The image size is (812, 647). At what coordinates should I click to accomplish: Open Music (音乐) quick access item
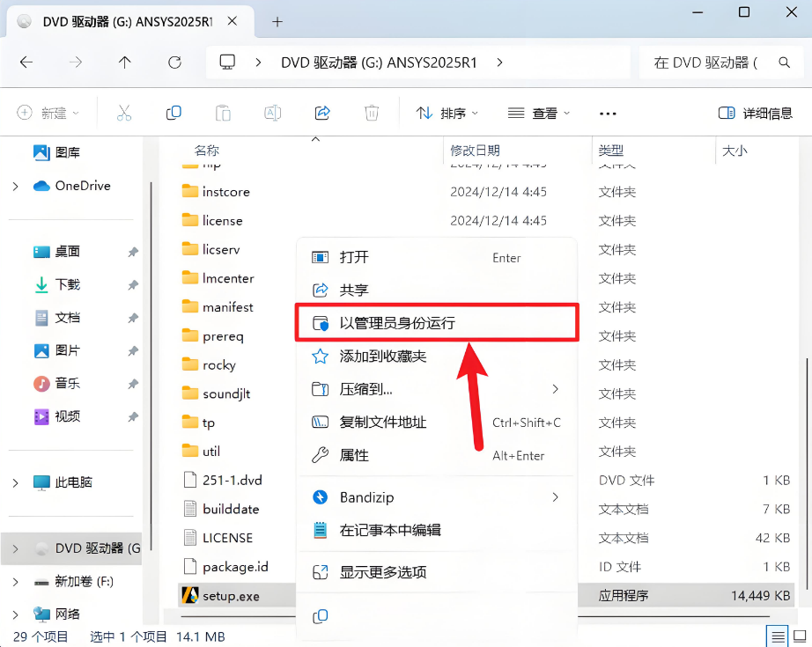coord(57,384)
